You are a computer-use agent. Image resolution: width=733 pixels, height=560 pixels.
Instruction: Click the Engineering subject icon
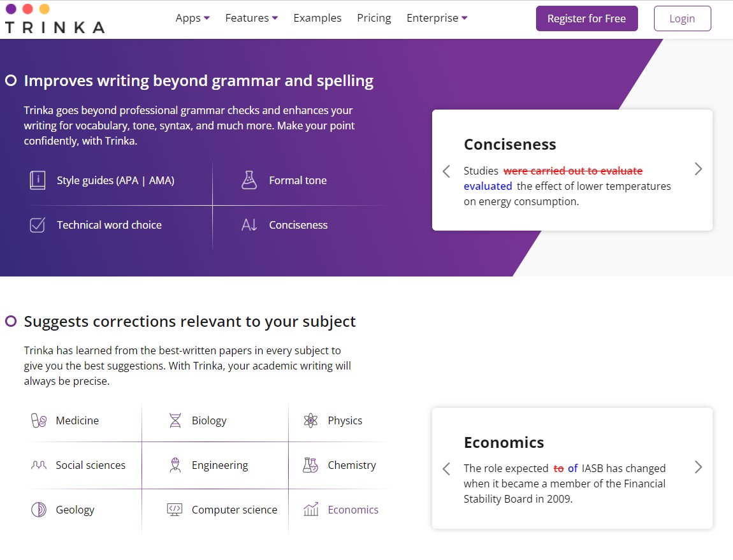175,465
